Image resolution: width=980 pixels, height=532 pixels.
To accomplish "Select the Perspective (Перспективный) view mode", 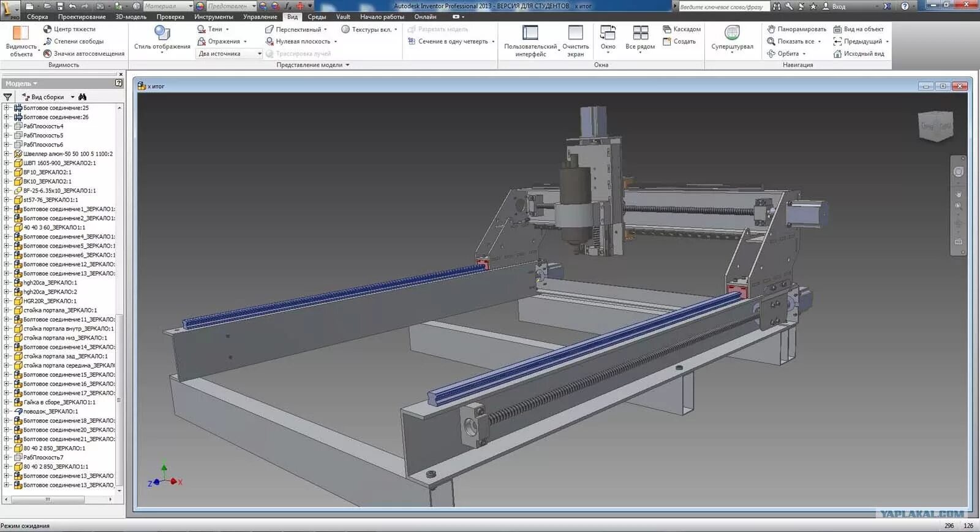I will 295,29.
